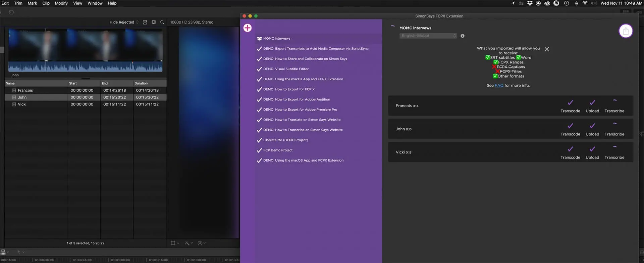The width and height of the screenshot is (644, 263).
Task: Toggle filmstrip/list view icon in browser
Action: 154,22
